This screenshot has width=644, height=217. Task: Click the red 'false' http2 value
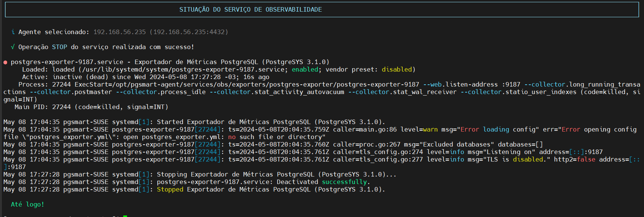pos(586,159)
